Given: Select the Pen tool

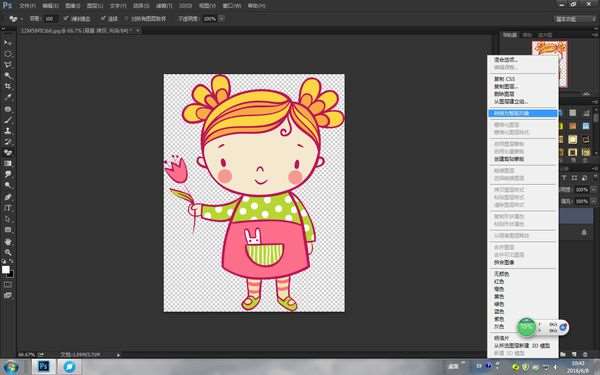Looking at the screenshot, I should tap(8, 197).
